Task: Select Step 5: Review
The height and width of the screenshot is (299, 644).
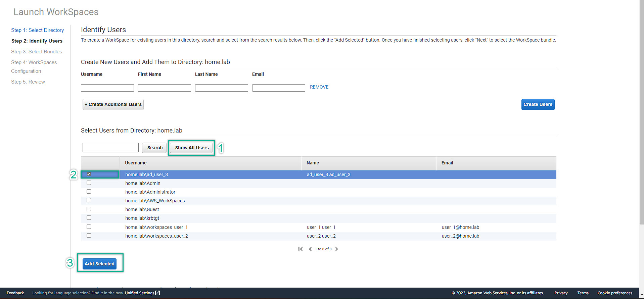Action: coord(28,82)
